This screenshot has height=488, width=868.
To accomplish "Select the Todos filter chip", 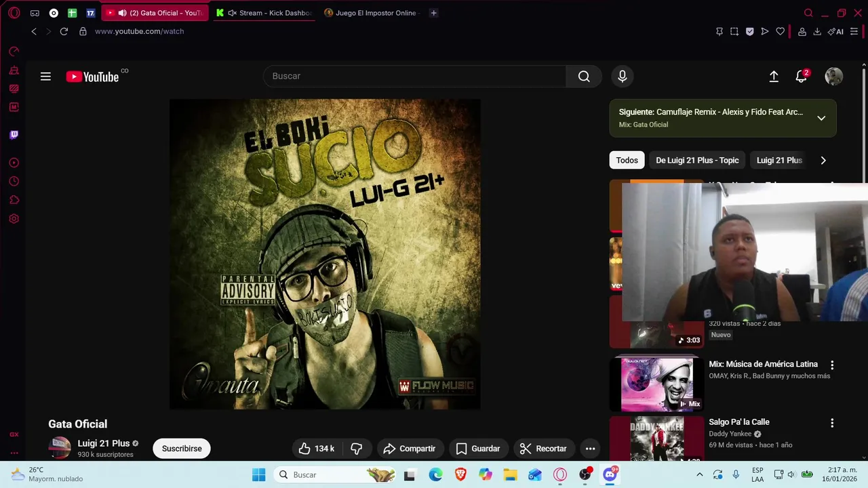I will pos(627,161).
